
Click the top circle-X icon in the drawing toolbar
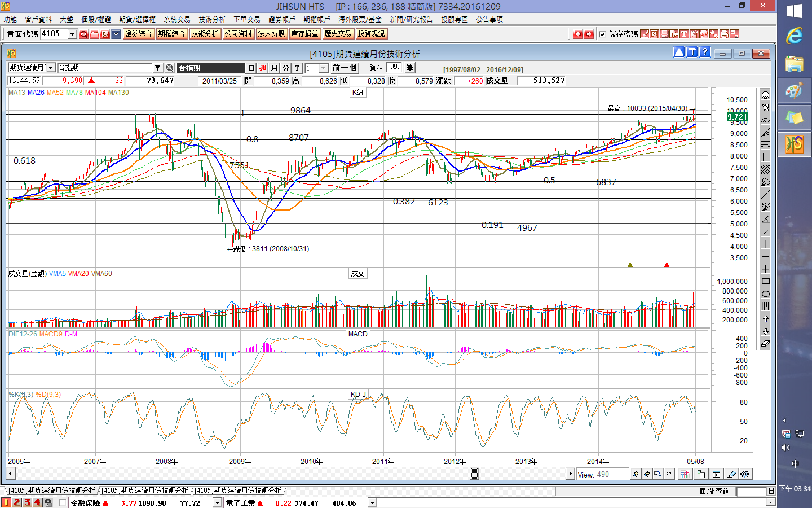[765, 95]
